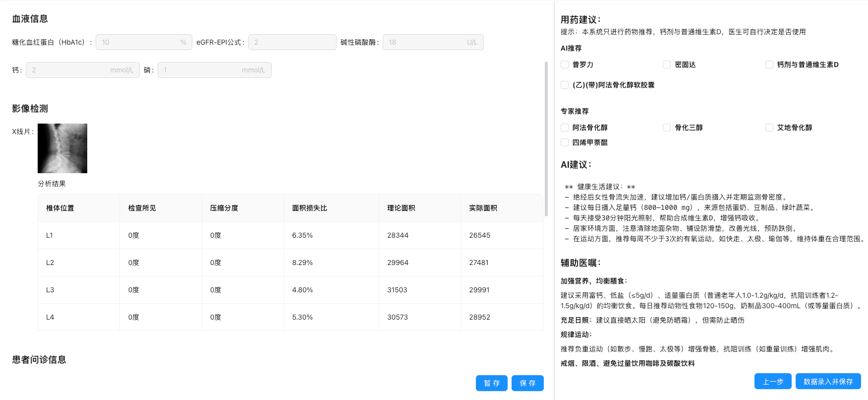Enable the 阿法骨化醇 expert option
The width and height of the screenshot is (868, 400).
(565, 128)
